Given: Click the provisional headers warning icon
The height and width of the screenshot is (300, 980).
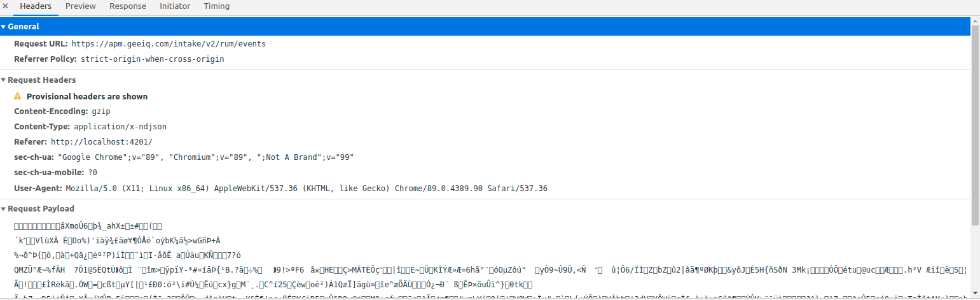Looking at the screenshot, I should pos(18,96).
